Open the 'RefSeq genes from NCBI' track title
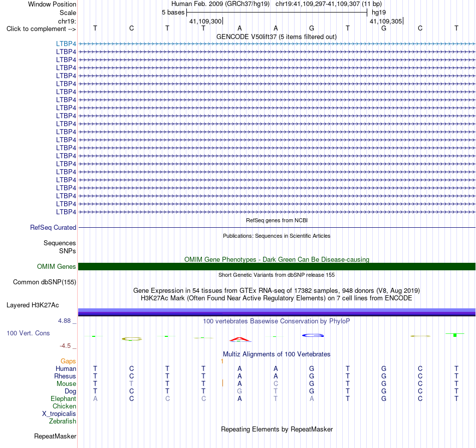 [x=277, y=220]
